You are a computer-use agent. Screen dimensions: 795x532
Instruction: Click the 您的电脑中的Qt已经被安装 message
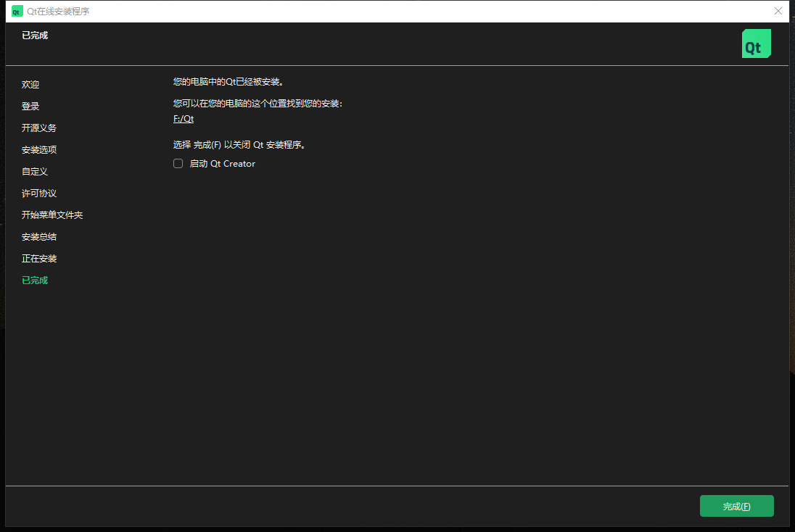[x=228, y=82]
